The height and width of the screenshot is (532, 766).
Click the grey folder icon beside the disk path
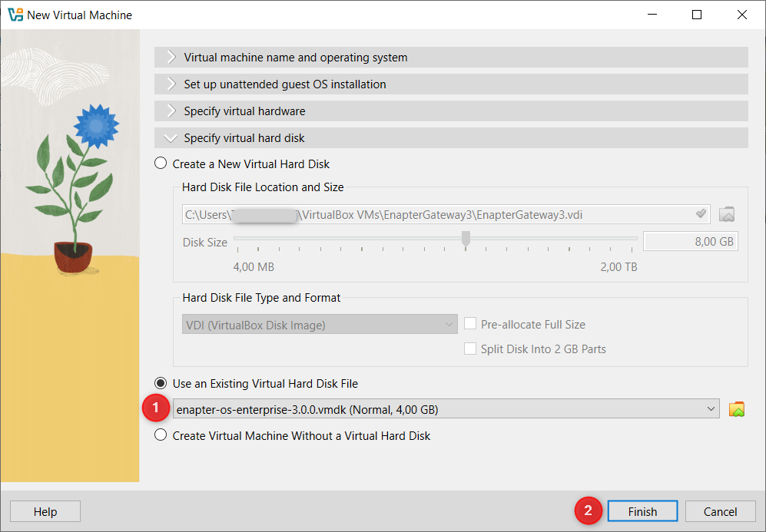(726, 214)
